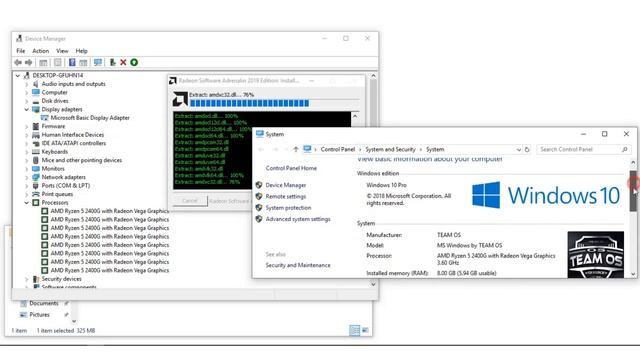Screen dimensions: 640x360
Task: Click scroll up arrow in Device Manager tree
Action: 373,76
